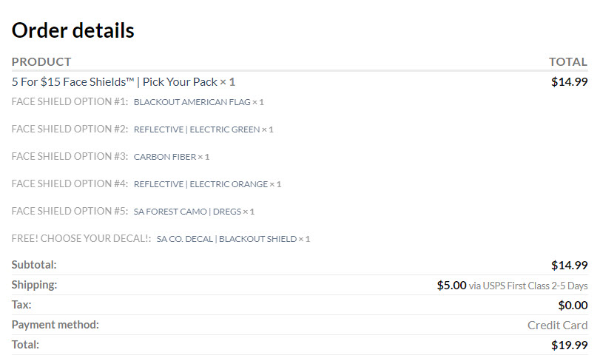Viewport: 600px width, 364px height.
Task: Click the Reflective Electric Orange option value
Action: pyautogui.click(x=200, y=184)
